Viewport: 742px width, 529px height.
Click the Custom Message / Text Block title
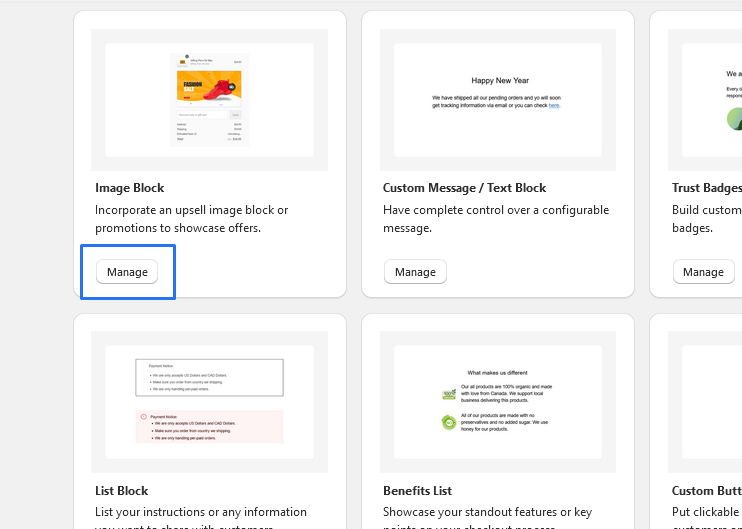coord(464,188)
